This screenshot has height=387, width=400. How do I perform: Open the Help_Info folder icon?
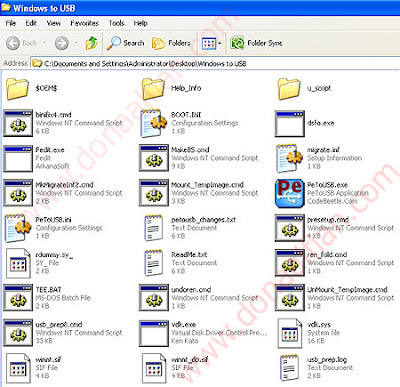click(153, 89)
